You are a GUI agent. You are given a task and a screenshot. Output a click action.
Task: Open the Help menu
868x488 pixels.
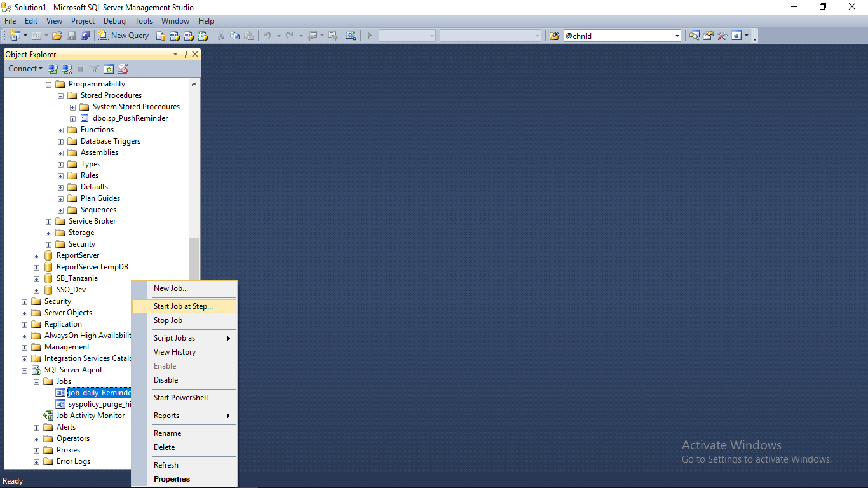tap(206, 21)
